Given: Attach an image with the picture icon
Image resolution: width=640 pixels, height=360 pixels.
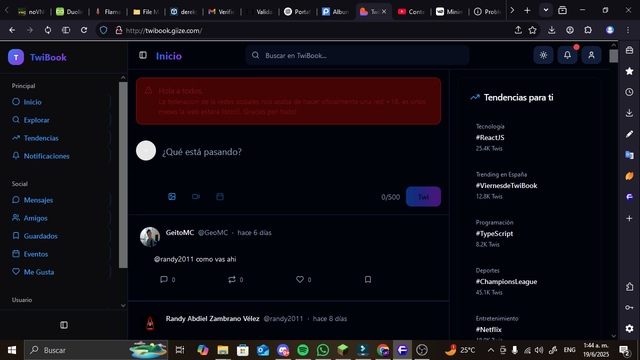Looking at the screenshot, I should click(172, 197).
